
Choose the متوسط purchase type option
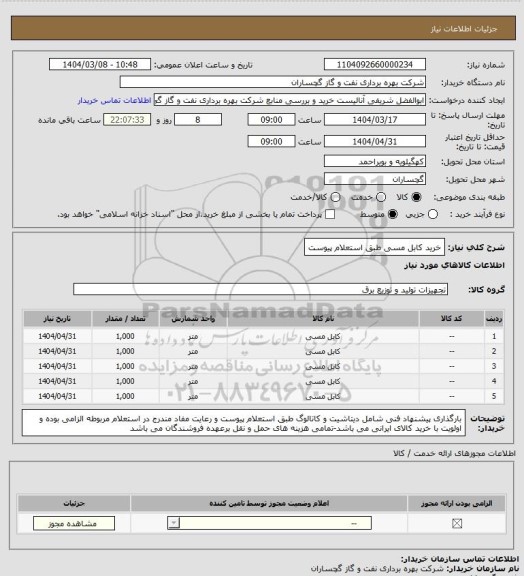pyautogui.click(x=393, y=214)
